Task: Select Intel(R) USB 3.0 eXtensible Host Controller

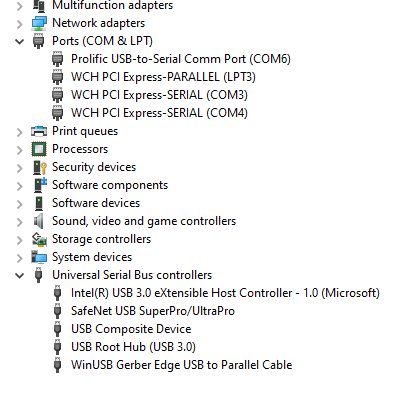Action: (225, 293)
